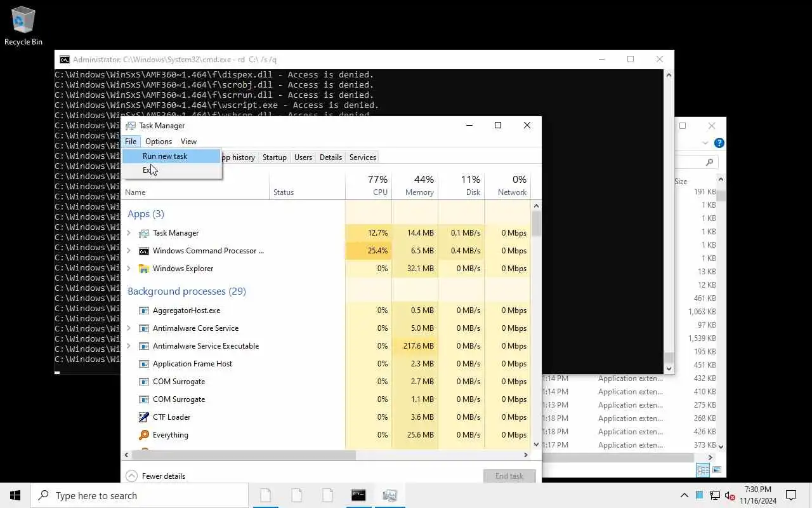Switch to the Users tab

pyautogui.click(x=303, y=157)
